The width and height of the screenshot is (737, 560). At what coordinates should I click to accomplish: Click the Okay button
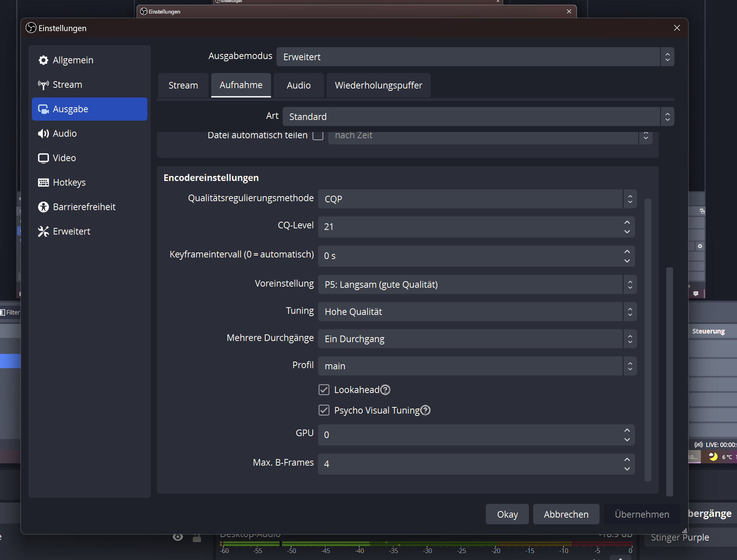[x=507, y=514]
